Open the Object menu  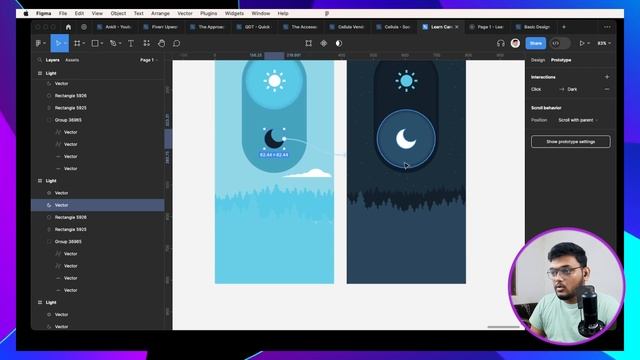tap(118, 13)
